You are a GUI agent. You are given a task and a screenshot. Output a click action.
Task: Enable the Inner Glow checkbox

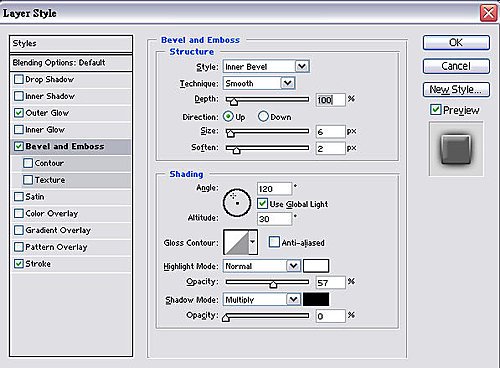pos(19,129)
